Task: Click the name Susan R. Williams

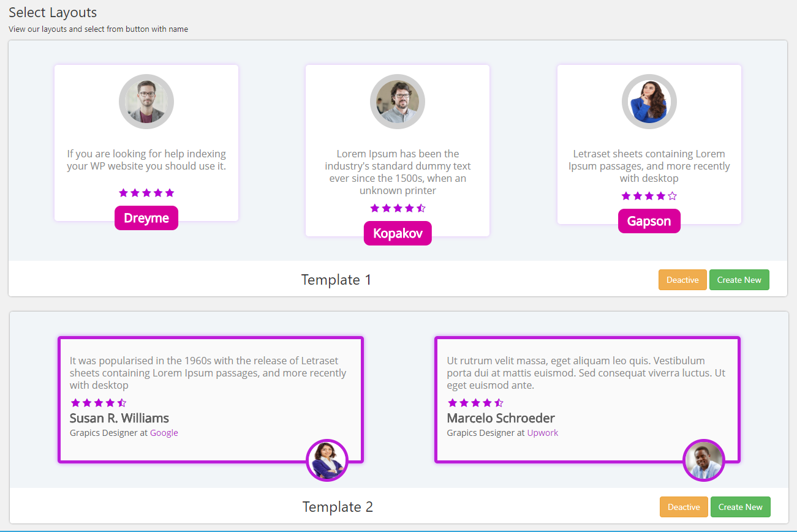Action: [119, 418]
